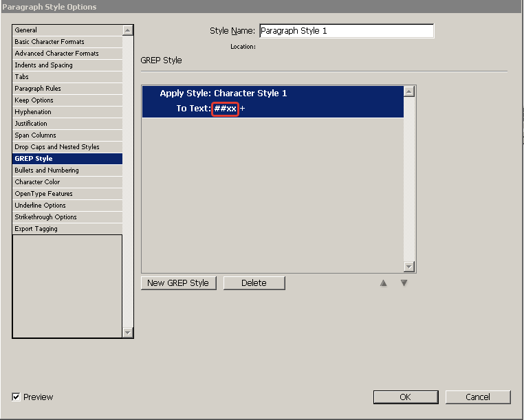
Task: Click the To Text ##xx expression
Action: (226, 109)
